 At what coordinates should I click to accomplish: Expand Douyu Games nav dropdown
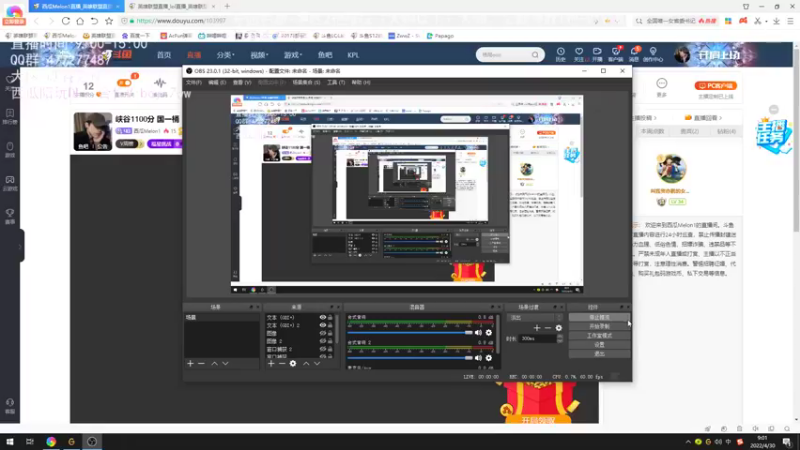click(293, 55)
